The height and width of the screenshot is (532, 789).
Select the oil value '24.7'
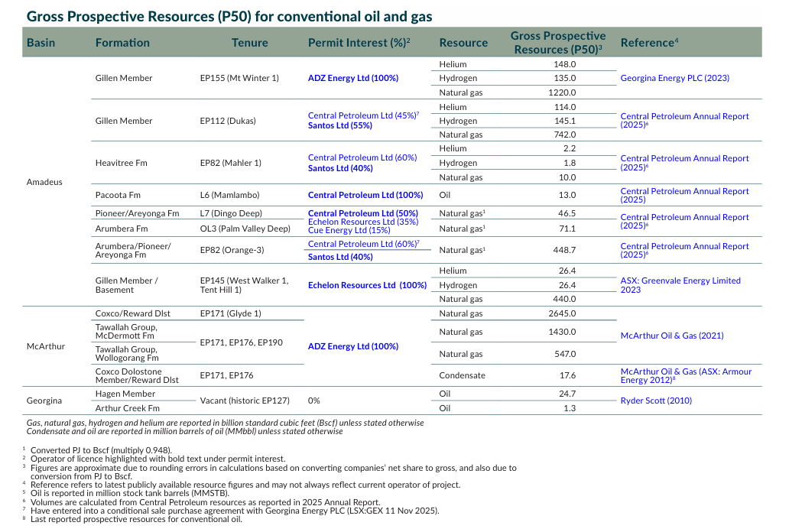tap(567, 394)
